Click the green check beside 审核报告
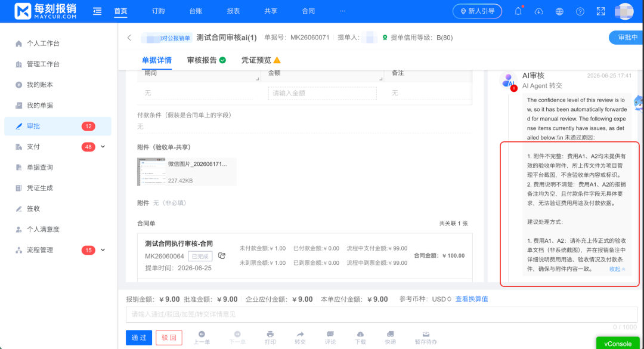 pyautogui.click(x=222, y=60)
